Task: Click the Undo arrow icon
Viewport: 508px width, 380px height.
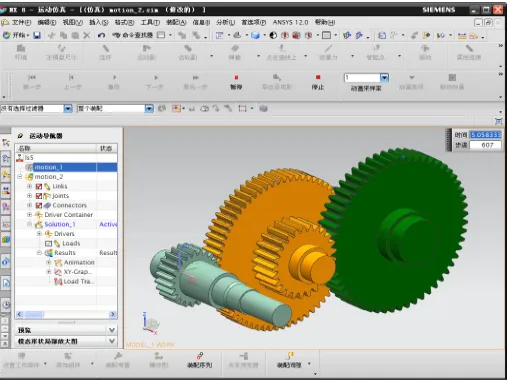Action: pos(101,35)
